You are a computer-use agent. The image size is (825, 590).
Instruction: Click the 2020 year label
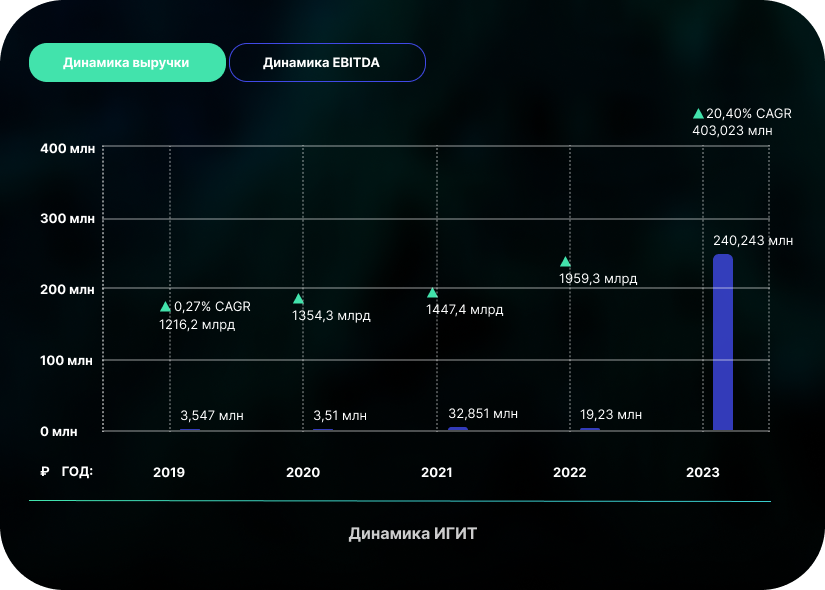(303, 472)
